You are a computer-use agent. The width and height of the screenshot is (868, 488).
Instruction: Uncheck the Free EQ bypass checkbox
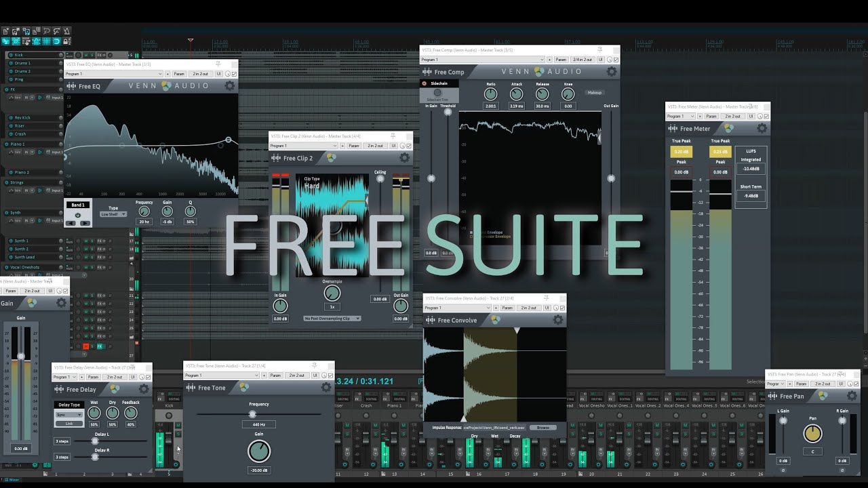pos(234,74)
